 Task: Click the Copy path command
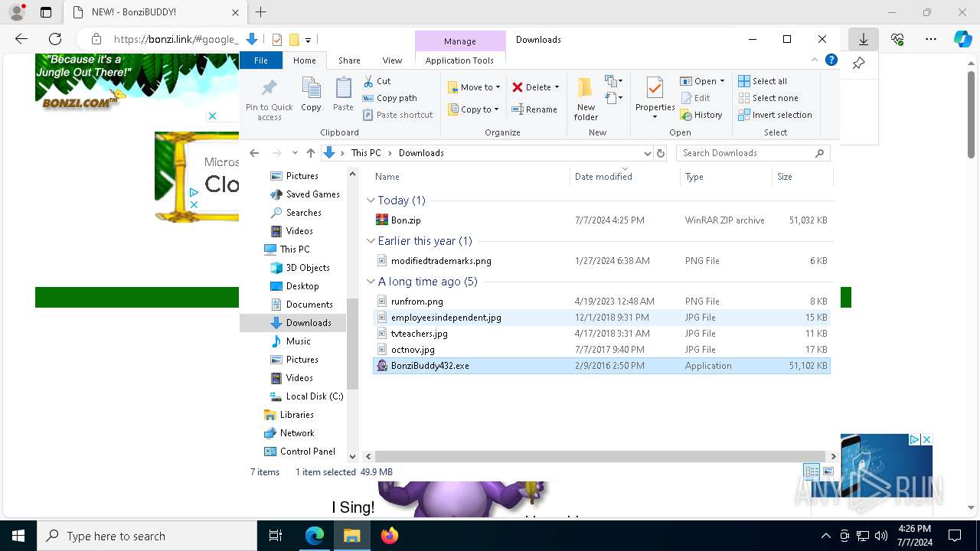[x=390, y=98]
